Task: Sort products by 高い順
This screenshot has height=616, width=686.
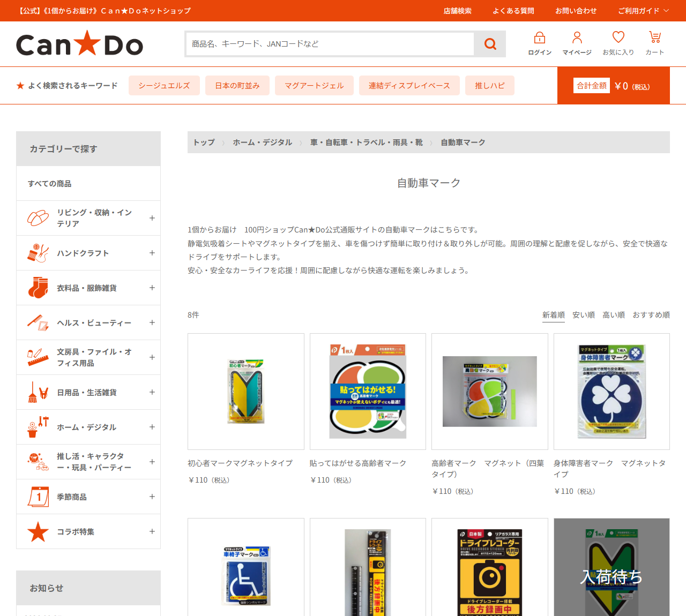Action: [x=614, y=315]
